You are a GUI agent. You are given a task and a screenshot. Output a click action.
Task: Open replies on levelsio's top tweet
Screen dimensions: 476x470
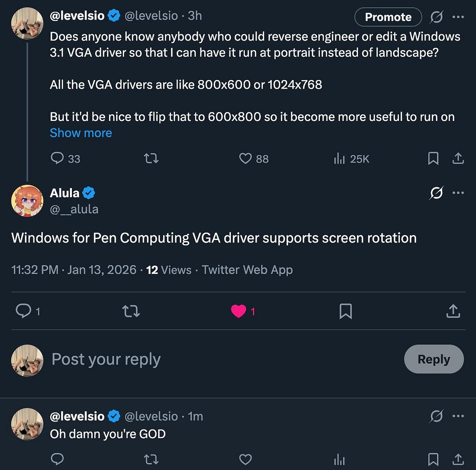[65, 159]
